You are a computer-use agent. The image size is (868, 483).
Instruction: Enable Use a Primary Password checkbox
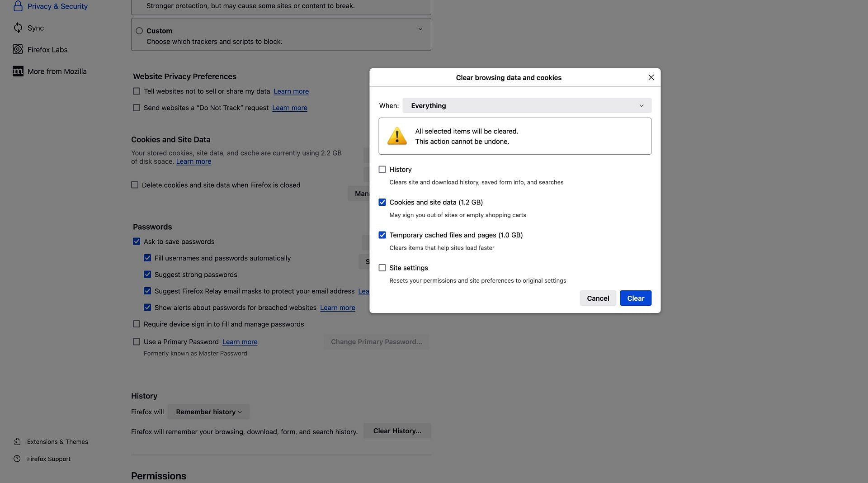tap(137, 342)
